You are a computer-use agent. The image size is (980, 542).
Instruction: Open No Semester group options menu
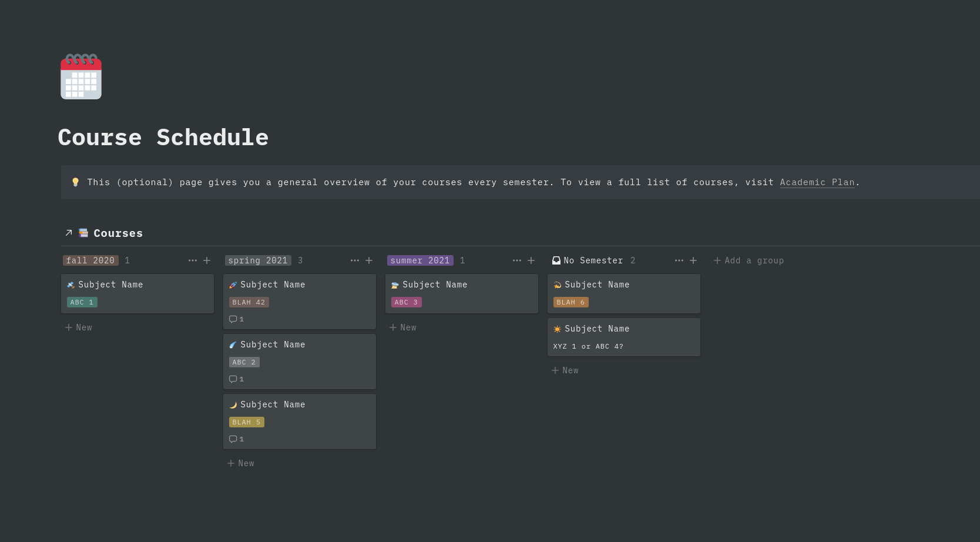coord(679,260)
